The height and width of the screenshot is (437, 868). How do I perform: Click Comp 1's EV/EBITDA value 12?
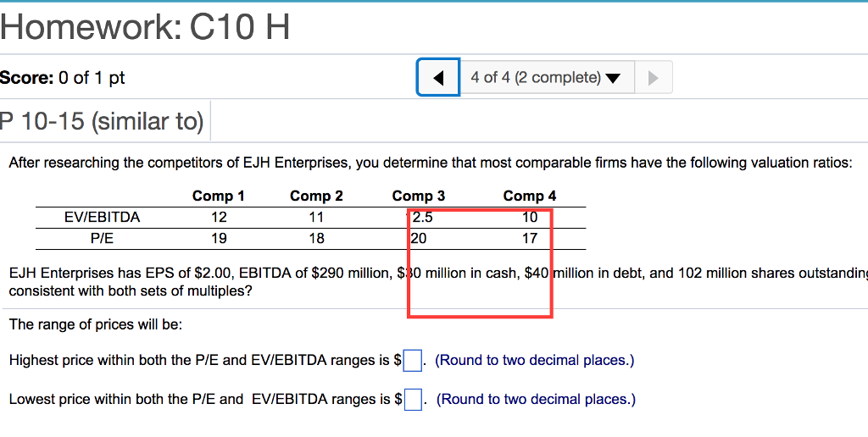click(219, 217)
